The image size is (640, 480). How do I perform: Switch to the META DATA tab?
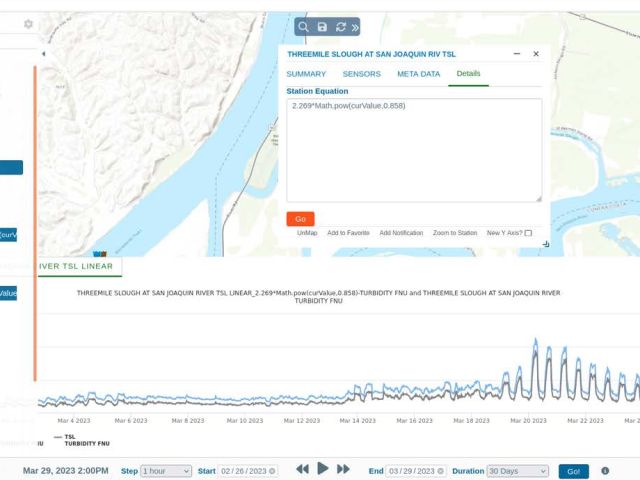tap(418, 74)
